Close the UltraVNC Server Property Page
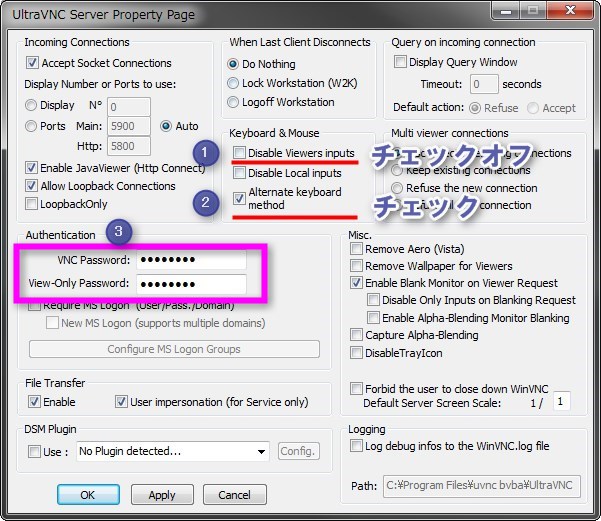 (570, 11)
